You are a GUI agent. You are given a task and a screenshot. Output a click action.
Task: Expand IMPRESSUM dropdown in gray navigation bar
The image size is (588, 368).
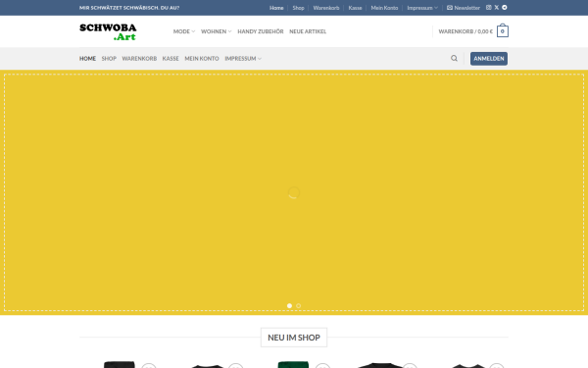243,59
